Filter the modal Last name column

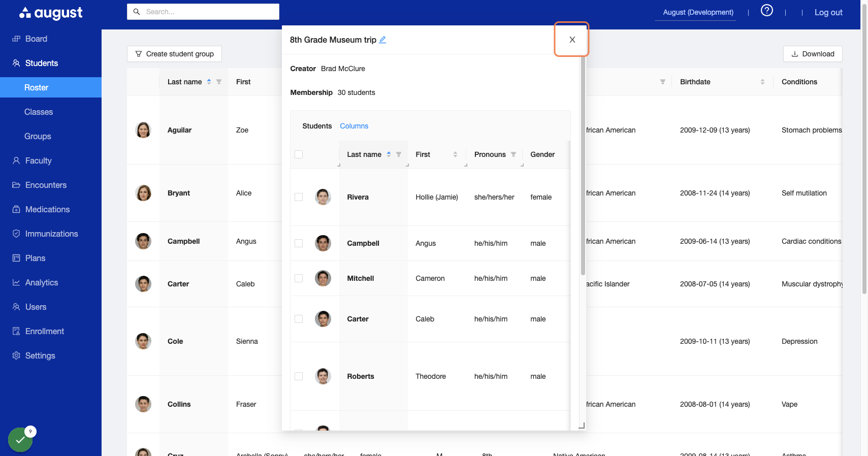tap(399, 154)
